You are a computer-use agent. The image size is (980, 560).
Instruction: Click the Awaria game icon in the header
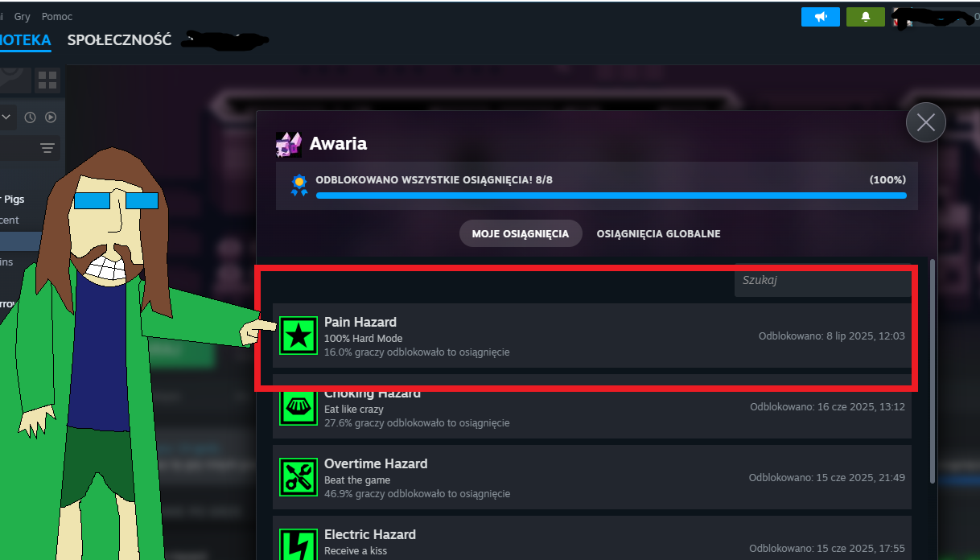(x=288, y=144)
